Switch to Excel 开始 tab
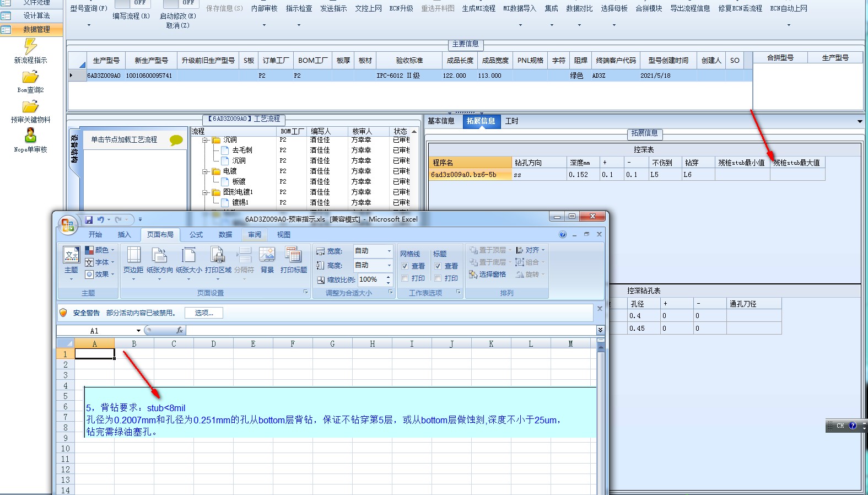This screenshot has height=495, width=868. (95, 235)
